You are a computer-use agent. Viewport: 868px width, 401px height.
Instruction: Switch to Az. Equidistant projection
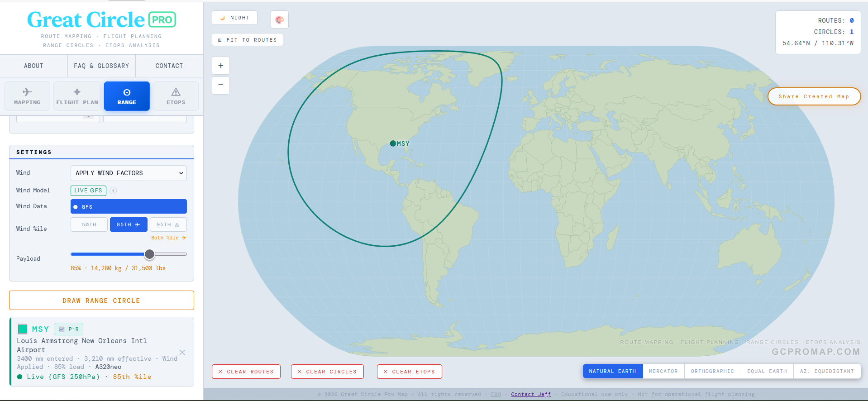(827, 371)
